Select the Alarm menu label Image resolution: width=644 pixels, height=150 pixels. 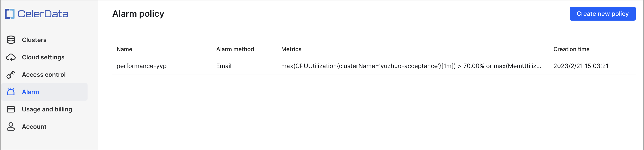[x=31, y=92]
